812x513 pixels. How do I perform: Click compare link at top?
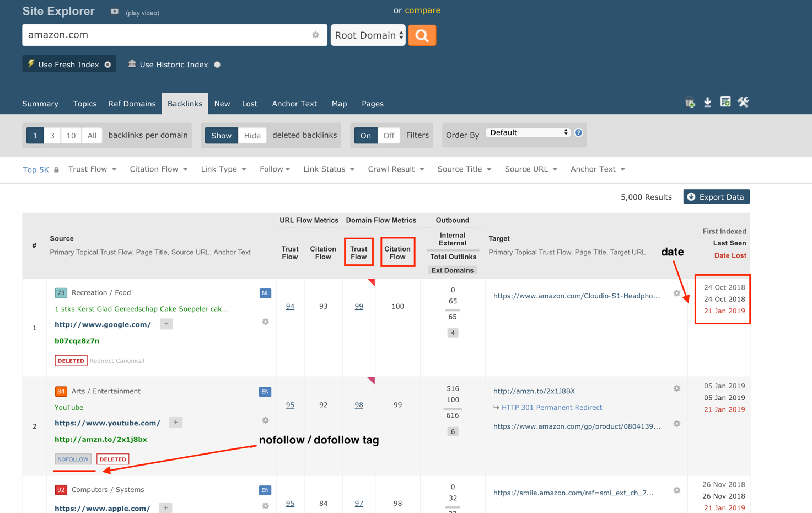click(423, 10)
